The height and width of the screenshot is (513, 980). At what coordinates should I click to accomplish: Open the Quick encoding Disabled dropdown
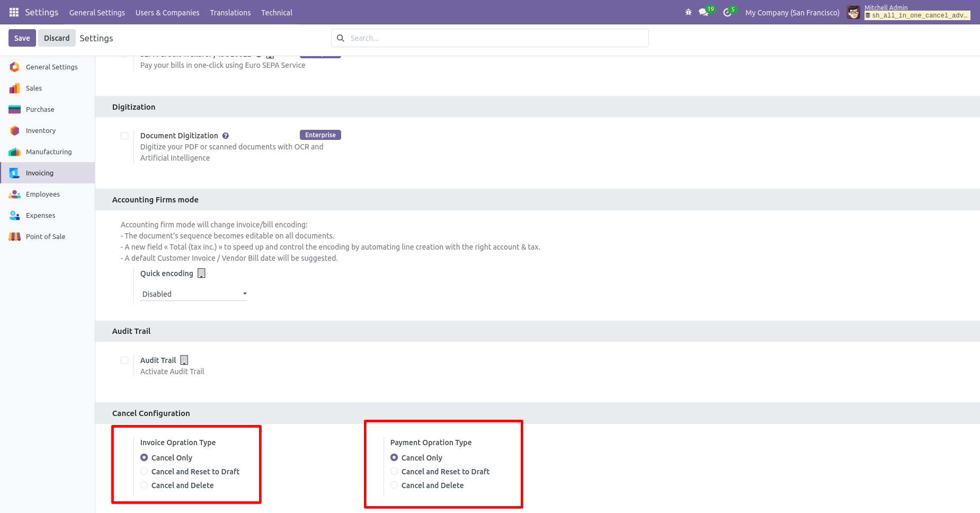[193, 294]
